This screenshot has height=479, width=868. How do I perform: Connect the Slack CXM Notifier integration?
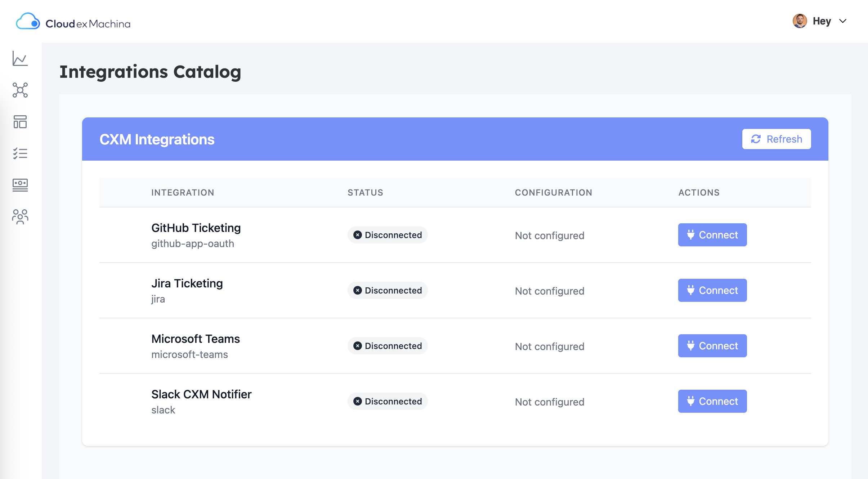click(x=712, y=401)
